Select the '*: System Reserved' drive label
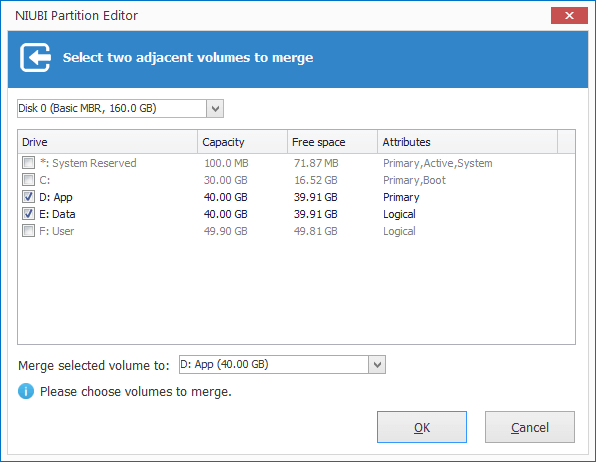 pyautogui.click(x=88, y=163)
